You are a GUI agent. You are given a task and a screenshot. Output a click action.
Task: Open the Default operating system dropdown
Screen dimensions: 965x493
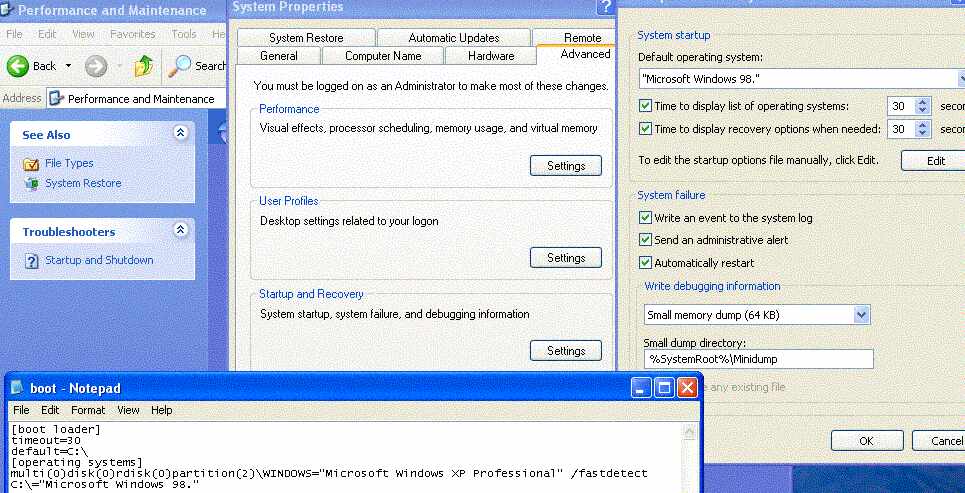(961, 78)
